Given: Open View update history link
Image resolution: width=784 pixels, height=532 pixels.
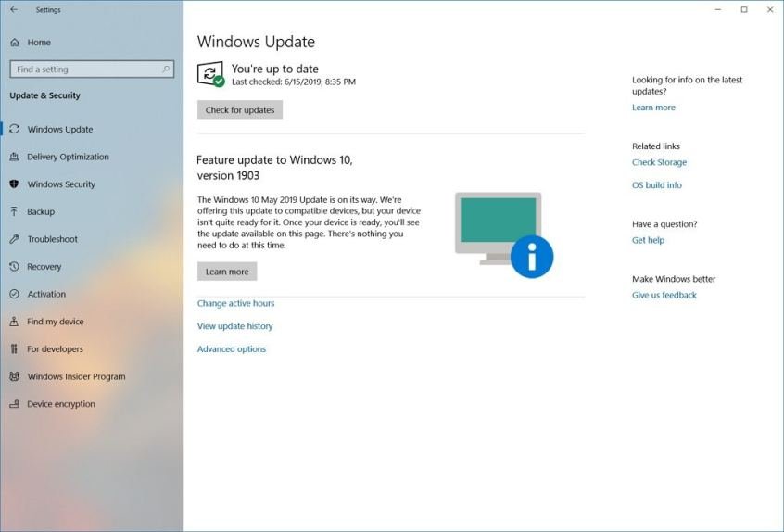Looking at the screenshot, I should (x=234, y=326).
